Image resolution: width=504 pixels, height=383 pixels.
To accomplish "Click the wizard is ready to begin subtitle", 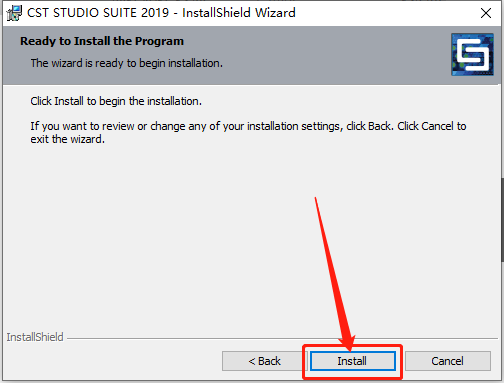I will [x=127, y=63].
